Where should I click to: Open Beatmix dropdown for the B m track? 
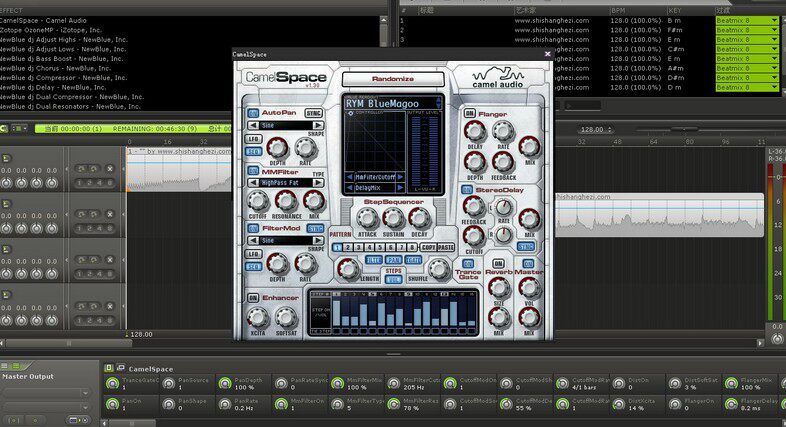click(x=774, y=21)
